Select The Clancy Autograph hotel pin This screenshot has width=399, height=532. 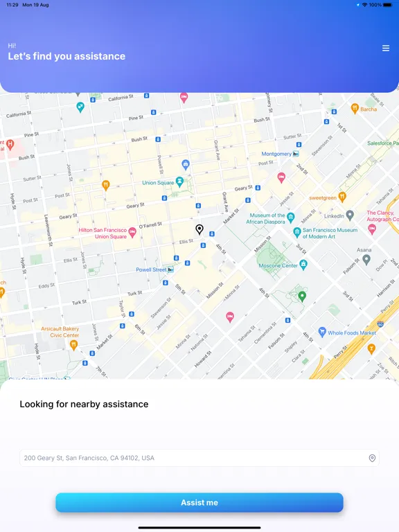coord(372,229)
